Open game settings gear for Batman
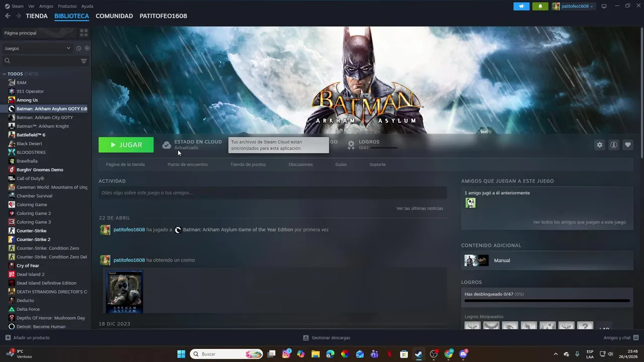This screenshot has width=644, height=362. pos(599,145)
